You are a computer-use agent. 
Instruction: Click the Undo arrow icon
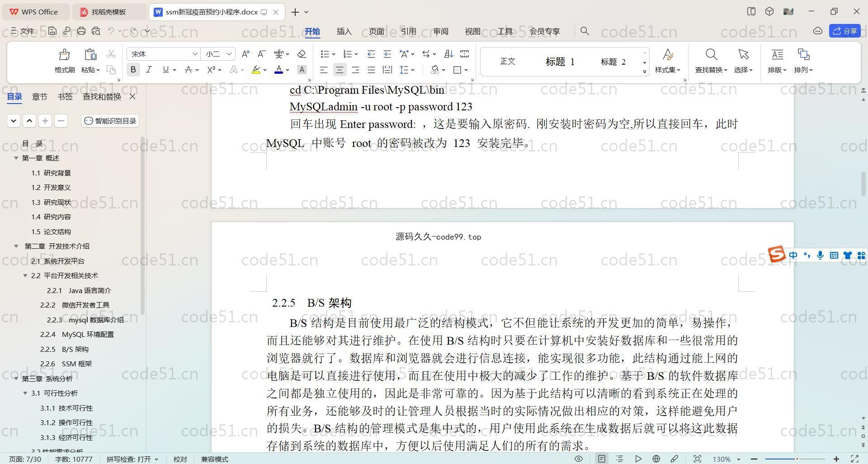point(111,31)
